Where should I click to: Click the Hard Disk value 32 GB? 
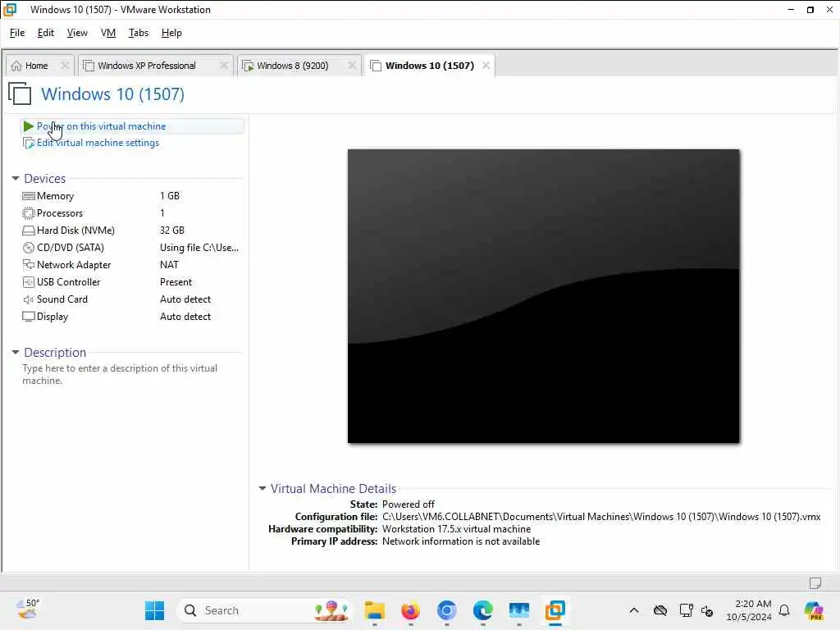tap(172, 231)
